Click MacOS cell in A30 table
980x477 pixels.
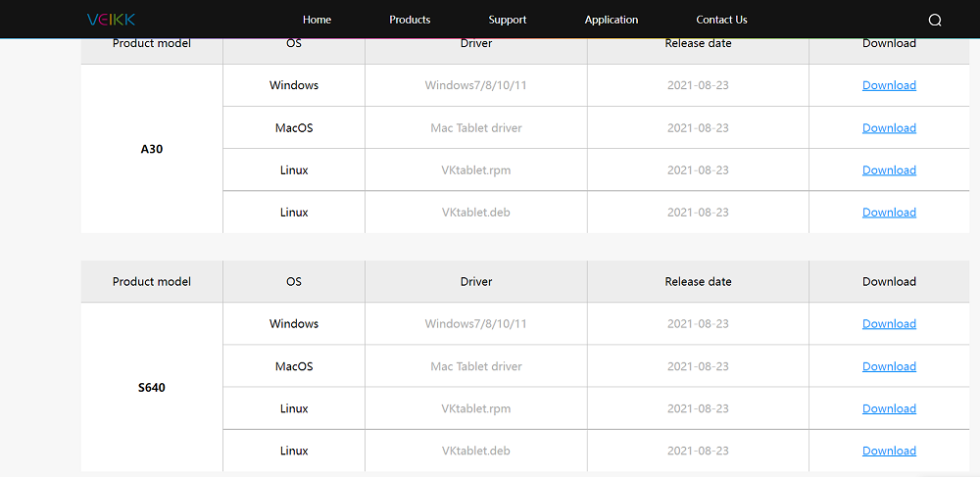pyautogui.click(x=294, y=127)
